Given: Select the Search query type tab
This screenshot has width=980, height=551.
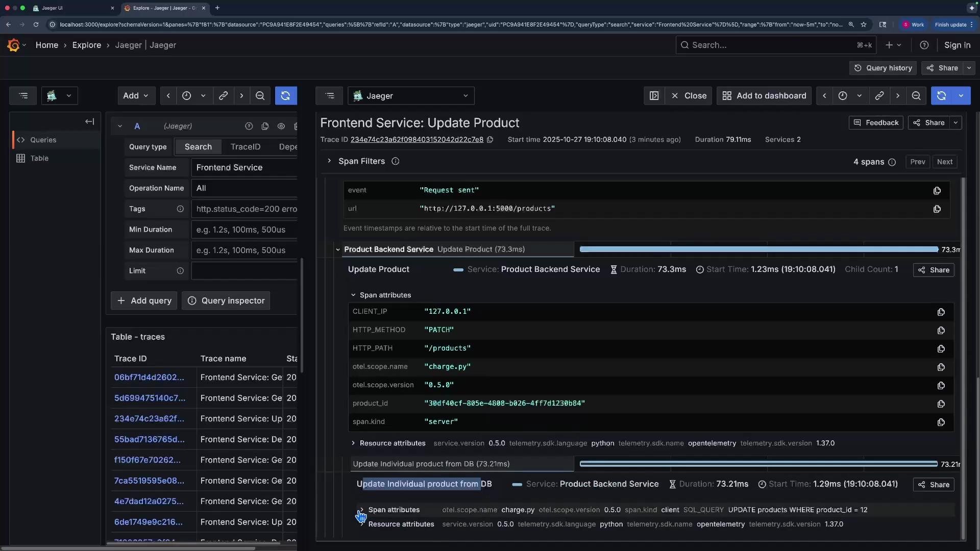Looking at the screenshot, I should click(198, 146).
